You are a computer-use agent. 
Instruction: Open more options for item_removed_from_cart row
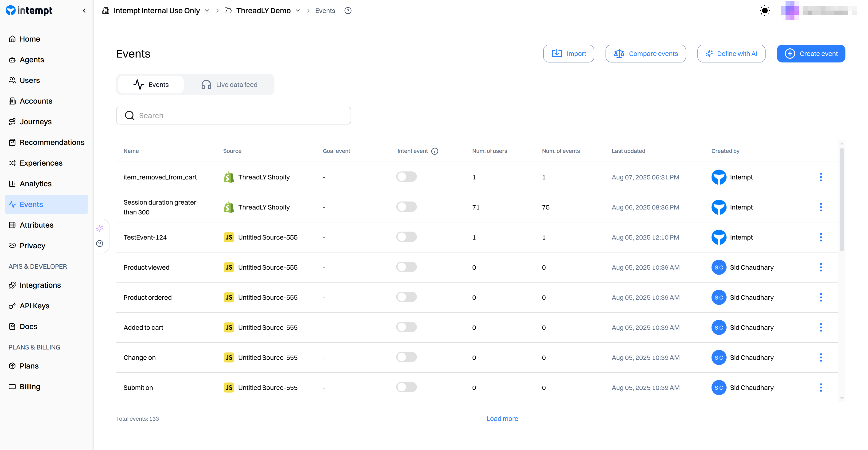pyautogui.click(x=821, y=177)
